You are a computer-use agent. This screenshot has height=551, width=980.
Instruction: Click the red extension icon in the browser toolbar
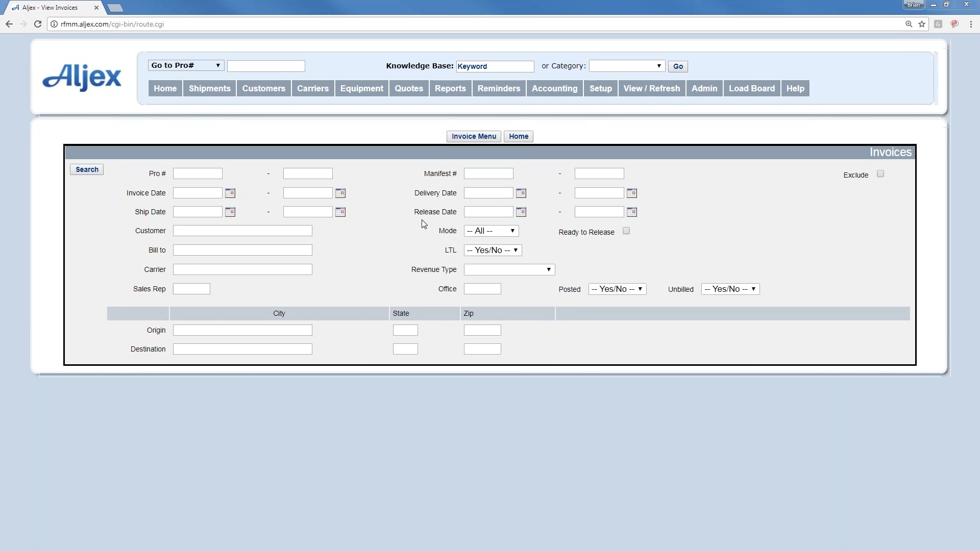tap(954, 24)
